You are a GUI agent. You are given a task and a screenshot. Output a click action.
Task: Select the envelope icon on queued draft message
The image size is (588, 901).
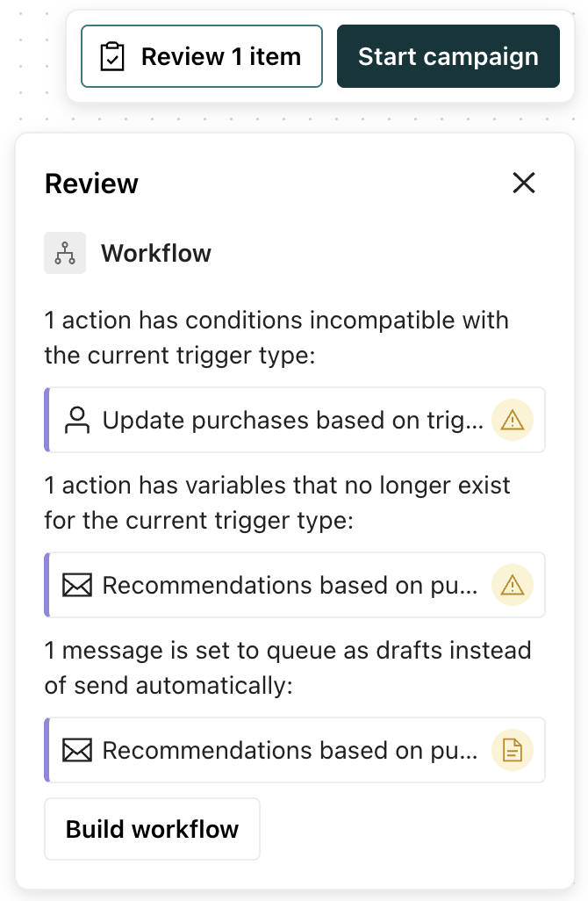78,750
